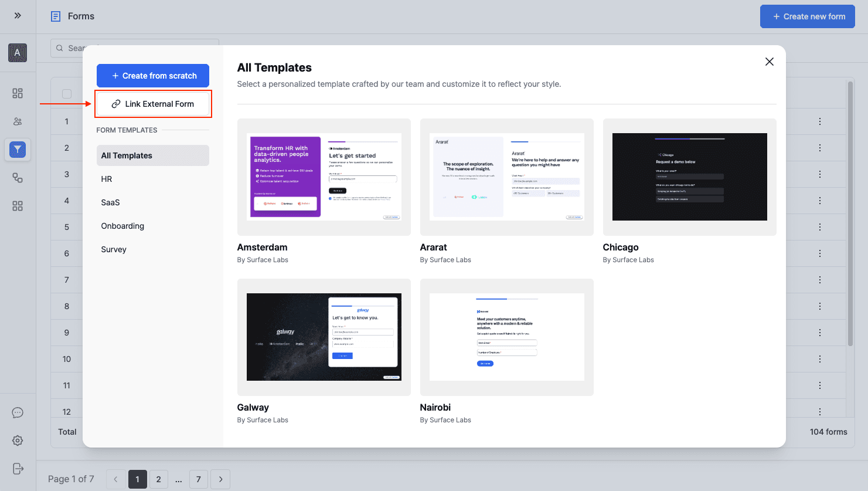Open the settings gear icon in sidebar

(x=18, y=441)
